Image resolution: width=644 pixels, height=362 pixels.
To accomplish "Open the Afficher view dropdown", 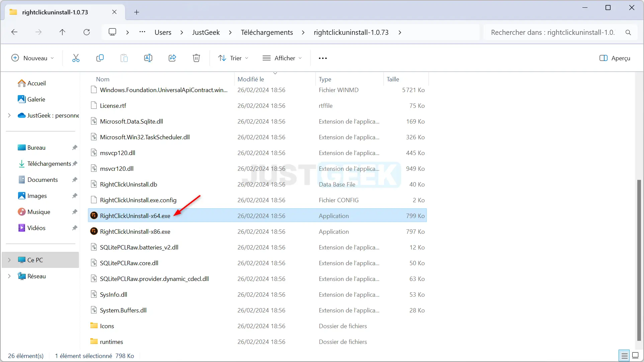I will (282, 58).
